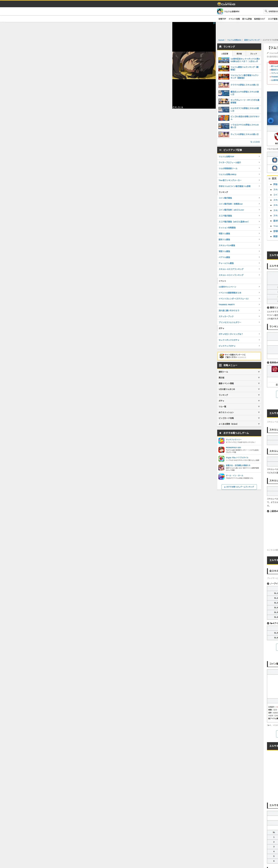Switch to the 掲示板 ranking tab
This screenshot has width=278, height=868.
pyautogui.click(x=239, y=54)
